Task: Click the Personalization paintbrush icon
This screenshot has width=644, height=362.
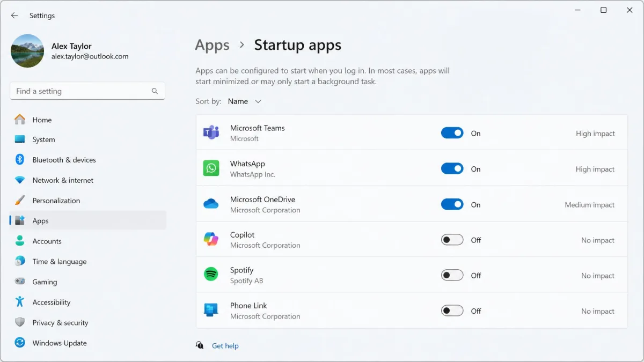Action: 20,200
